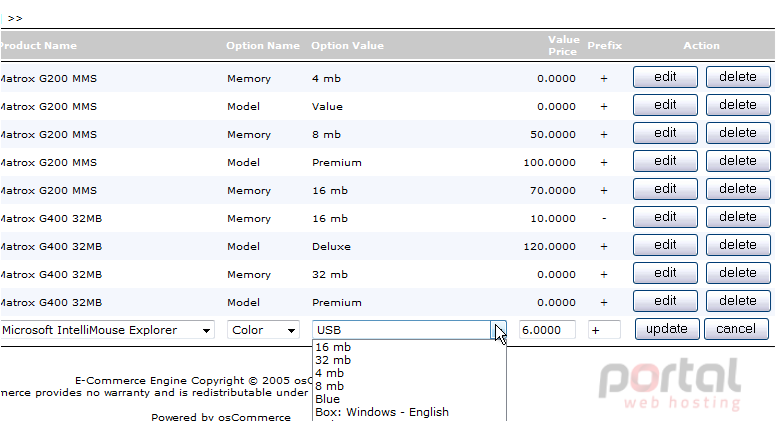Choose 16 mb from the dropdown list
776x422 pixels.
tap(409, 347)
